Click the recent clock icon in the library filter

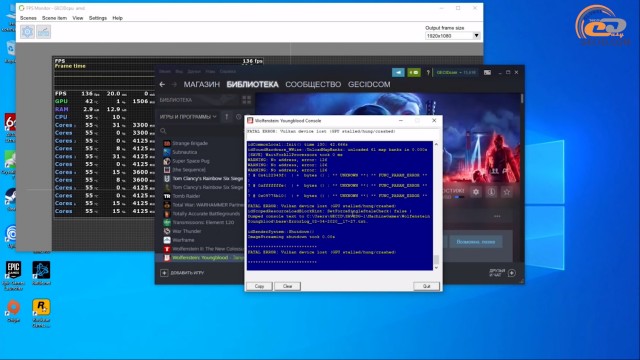[239, 117]
